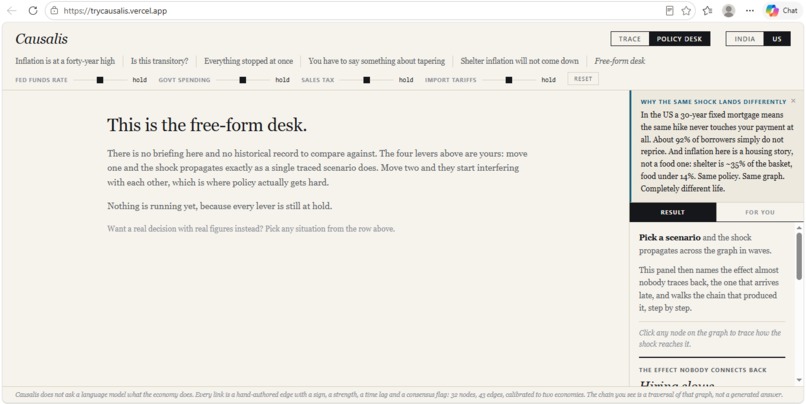
Task: Open 'Shelter inflation will not come down' scenario
Action: pos(519,61)
